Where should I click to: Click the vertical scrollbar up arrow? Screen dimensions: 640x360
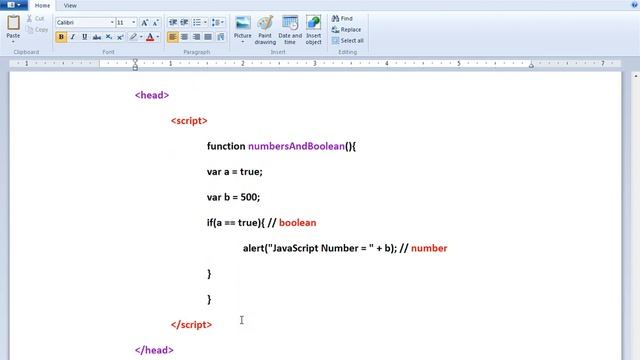[636, 76]
